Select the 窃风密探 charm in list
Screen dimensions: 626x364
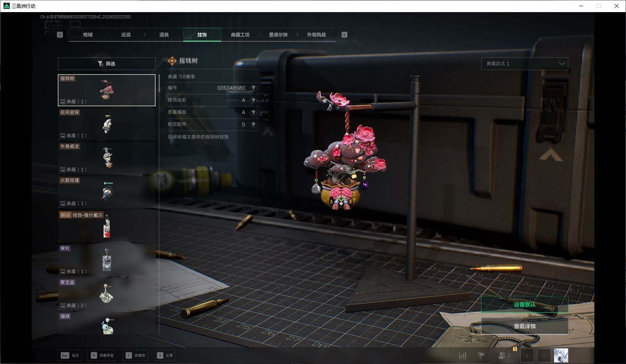(x=107, y=124)
